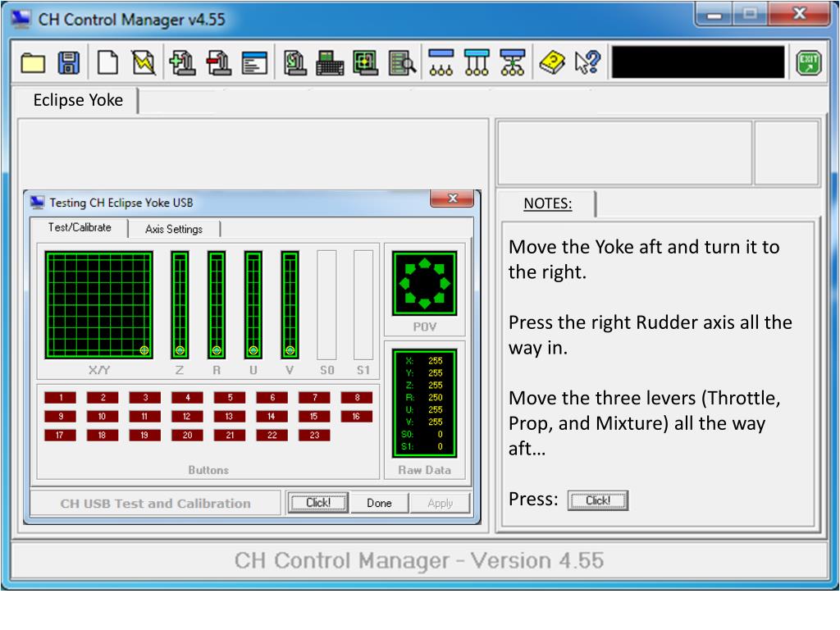Click the S1 slider bar
Image resolution: width=840 pixels, height=630 pixels.
click(363, 305)
